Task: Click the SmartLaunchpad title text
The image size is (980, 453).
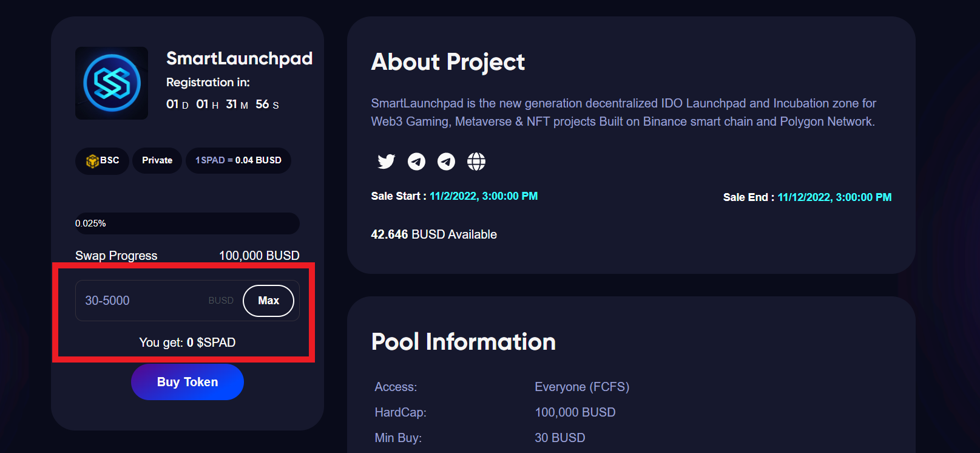Action: (240, 58)
